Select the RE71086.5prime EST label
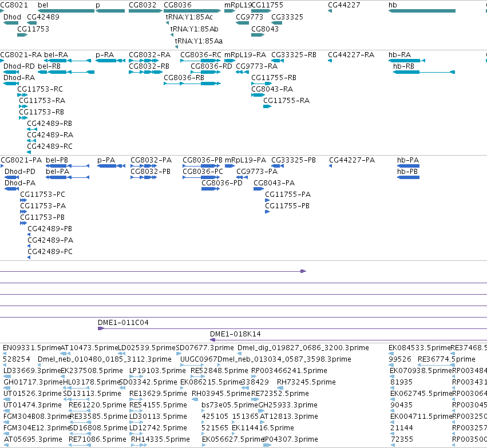Image resolution: width=487 pixels, height=448 pixels. tap(97, 439)
